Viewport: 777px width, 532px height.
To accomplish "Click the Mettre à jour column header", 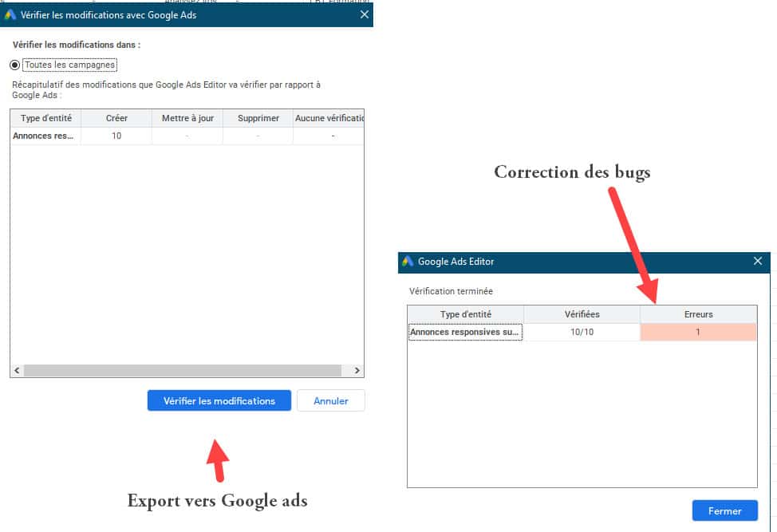I will coord(187,118).
